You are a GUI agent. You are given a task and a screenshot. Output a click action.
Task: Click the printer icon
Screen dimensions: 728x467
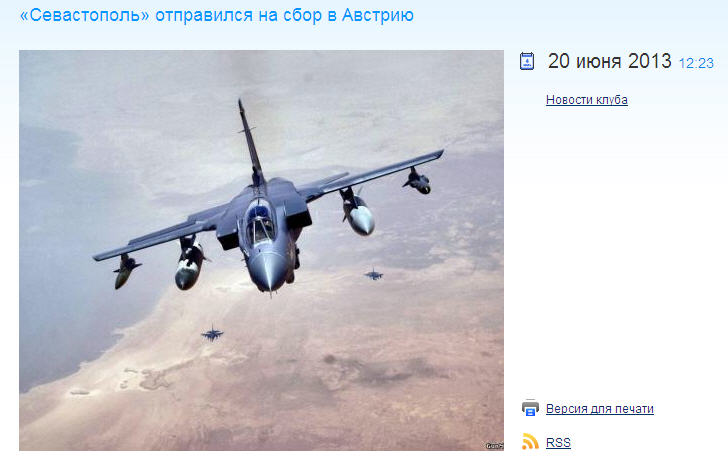tap(530, 408)
